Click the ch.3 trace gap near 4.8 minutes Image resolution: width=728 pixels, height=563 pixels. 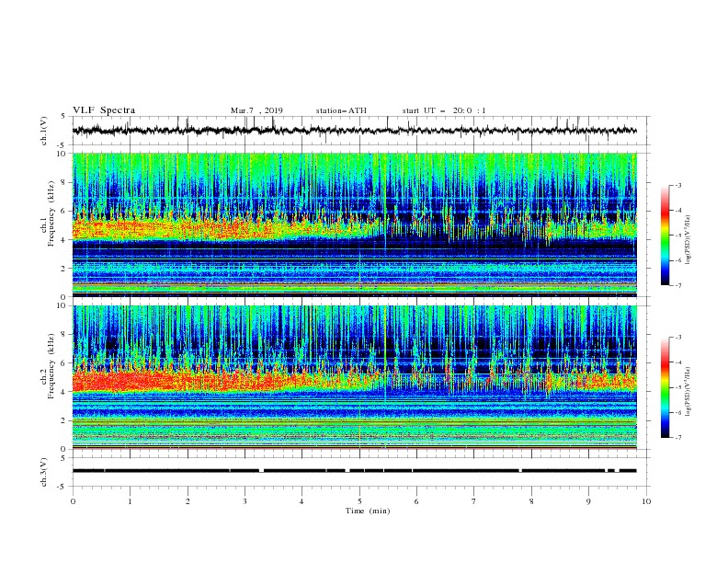(347, 471)
